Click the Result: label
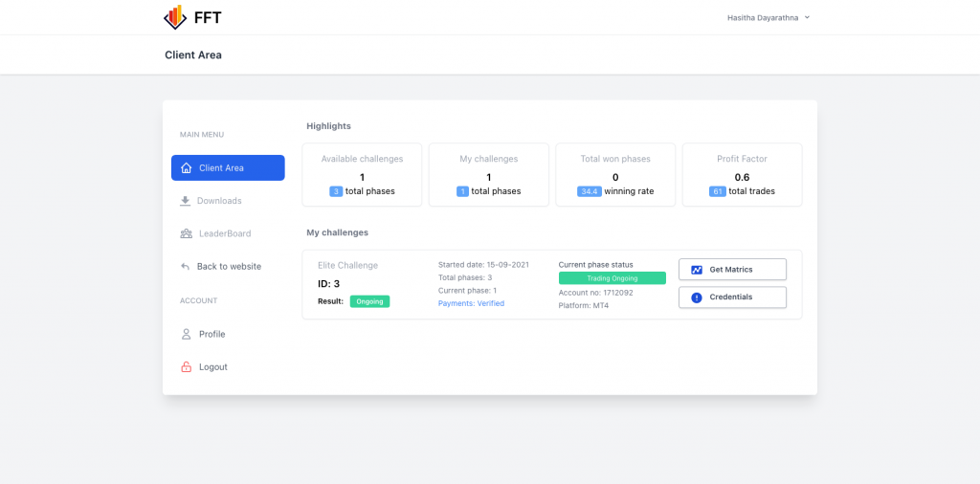The image size is (980, 484). pos(330,301)
